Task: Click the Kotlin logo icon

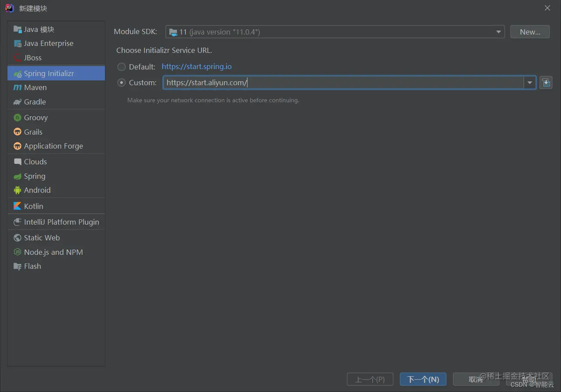Action: tap(17, 206)
